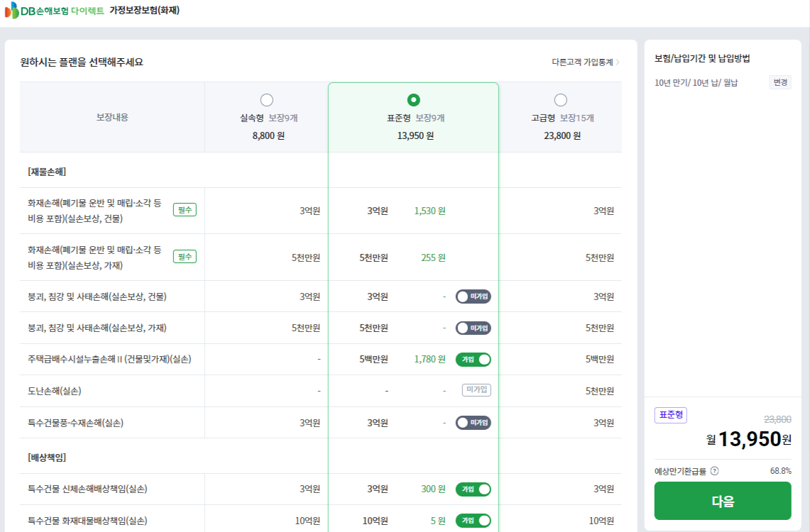Click 가정보장보험(화재) page title

pyautogui.click(x=144, y=11)
